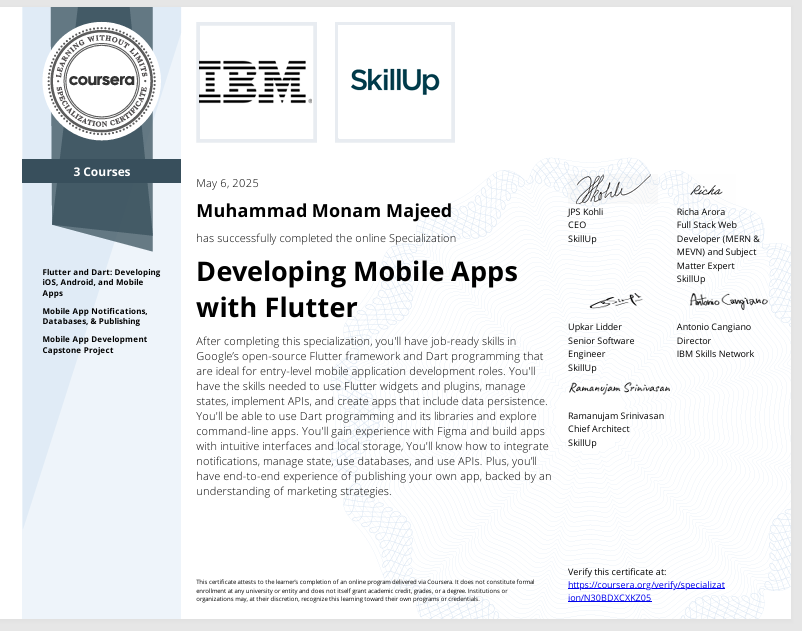Click Richa Arora's signature

pyautogui.click(x=706, y=191)
